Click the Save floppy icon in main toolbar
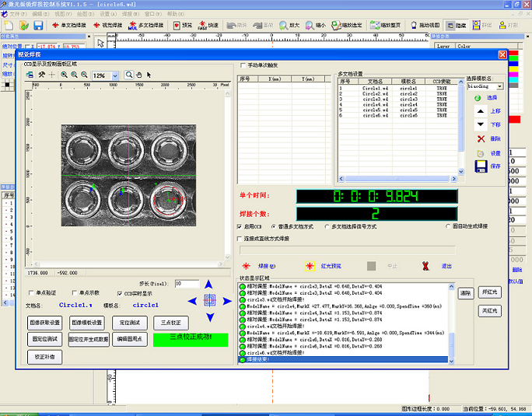 pyautogui.click(x=38, y=26)
